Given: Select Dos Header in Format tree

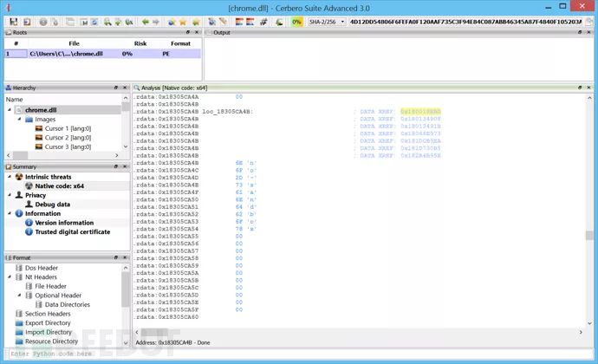Looking at the screenshot, I should 37,268.
